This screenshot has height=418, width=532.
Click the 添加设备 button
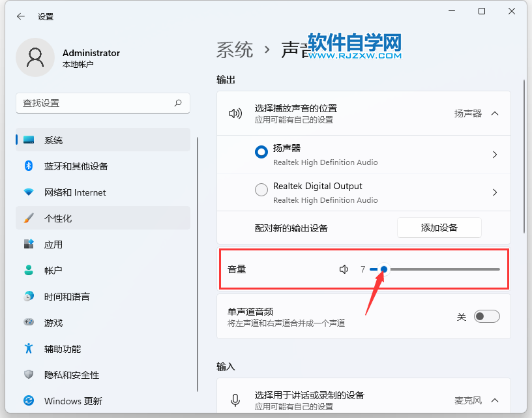439,228
